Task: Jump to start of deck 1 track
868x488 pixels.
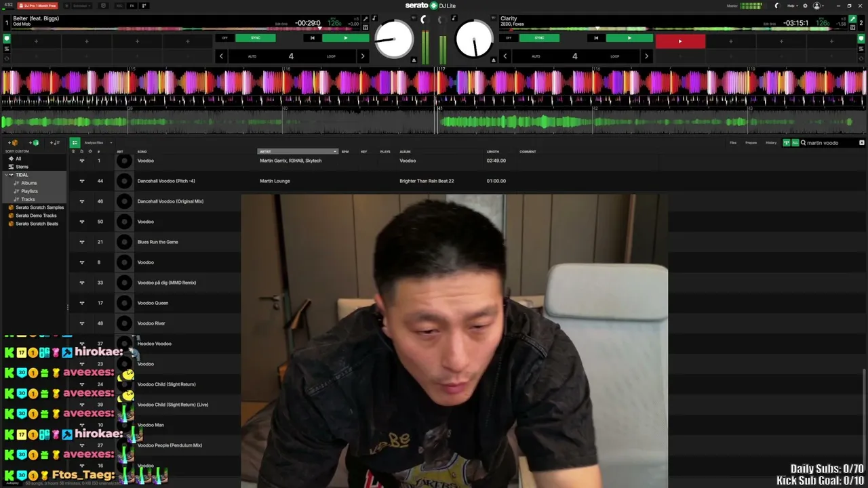Action: click(x=312, y=38)
